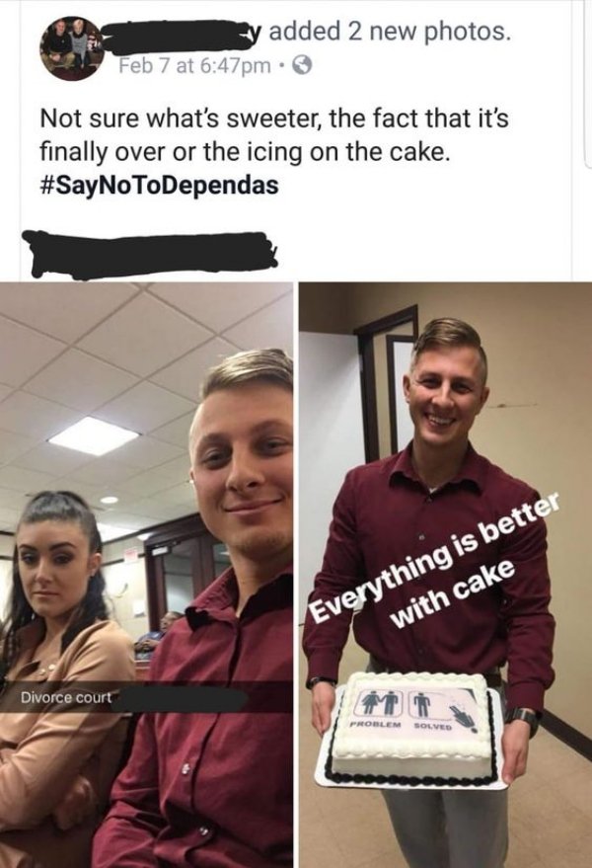592x868 pixels.
Task: Click the 'added 2 new photos' text
Action: click(x=390, y=33)
